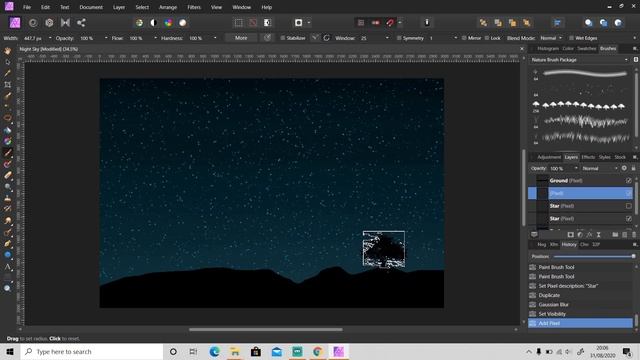Image resolution: width=640 pixels, height=360 pixels.
Task: Select the Artistic Text tool
Action: coord(8,267)
